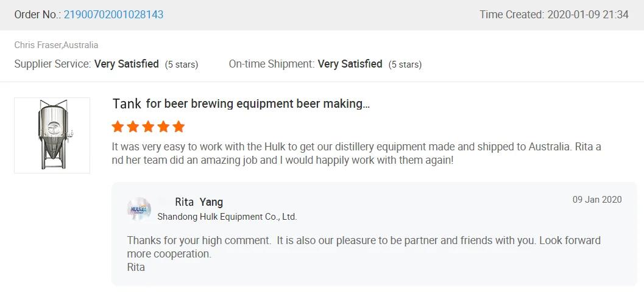Click the fermentation tank product thumbnail

(x=52, y=135)
